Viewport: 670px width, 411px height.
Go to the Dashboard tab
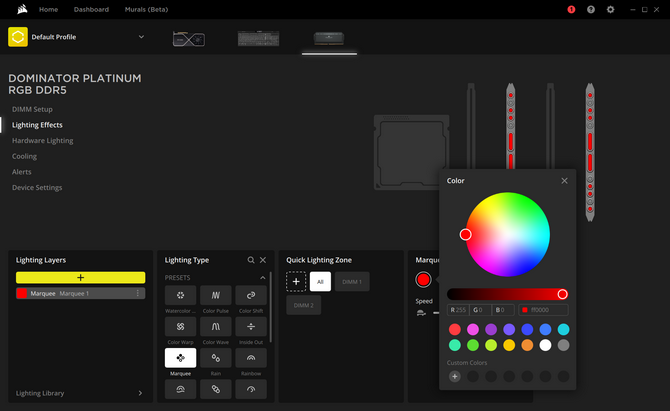pyautogui.click(x=91, y=9)
